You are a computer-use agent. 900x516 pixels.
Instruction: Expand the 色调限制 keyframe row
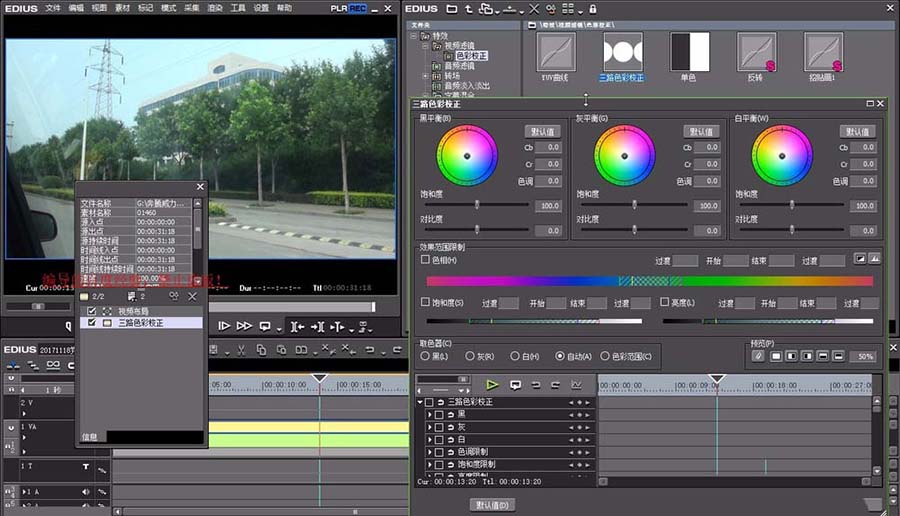(x=429, y=452)
